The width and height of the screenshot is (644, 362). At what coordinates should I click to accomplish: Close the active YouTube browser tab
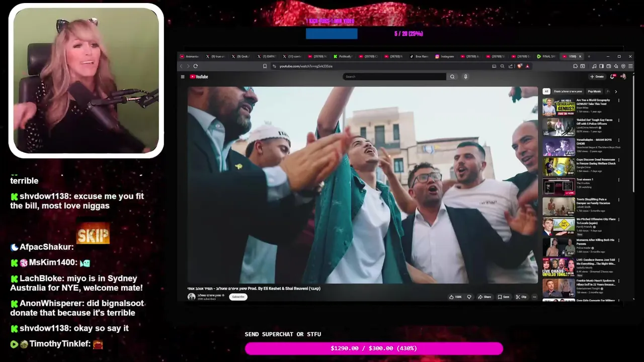click(x=580, y=56)
